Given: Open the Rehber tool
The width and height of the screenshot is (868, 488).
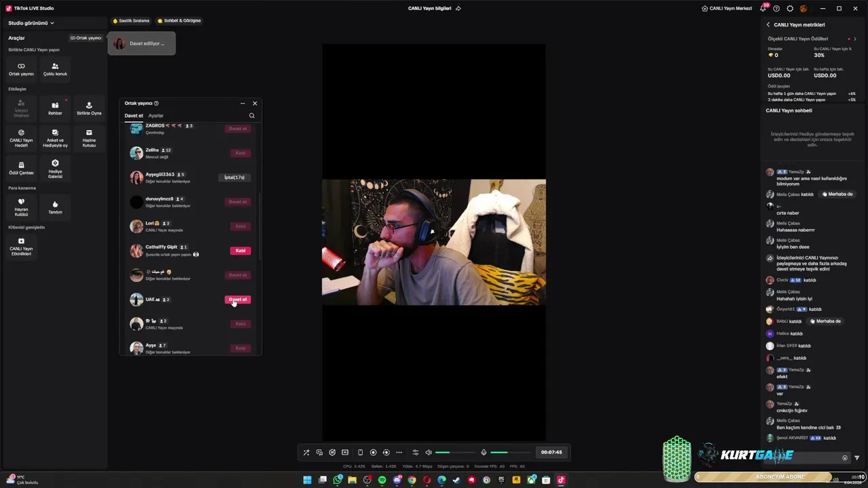Looking at the screenshot, I should click(x=55, y=108).
